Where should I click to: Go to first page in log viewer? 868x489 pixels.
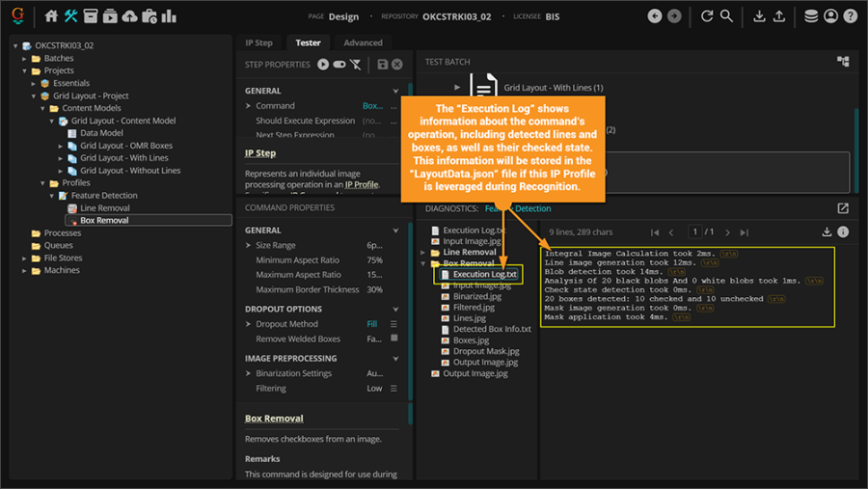pos(655,232)
